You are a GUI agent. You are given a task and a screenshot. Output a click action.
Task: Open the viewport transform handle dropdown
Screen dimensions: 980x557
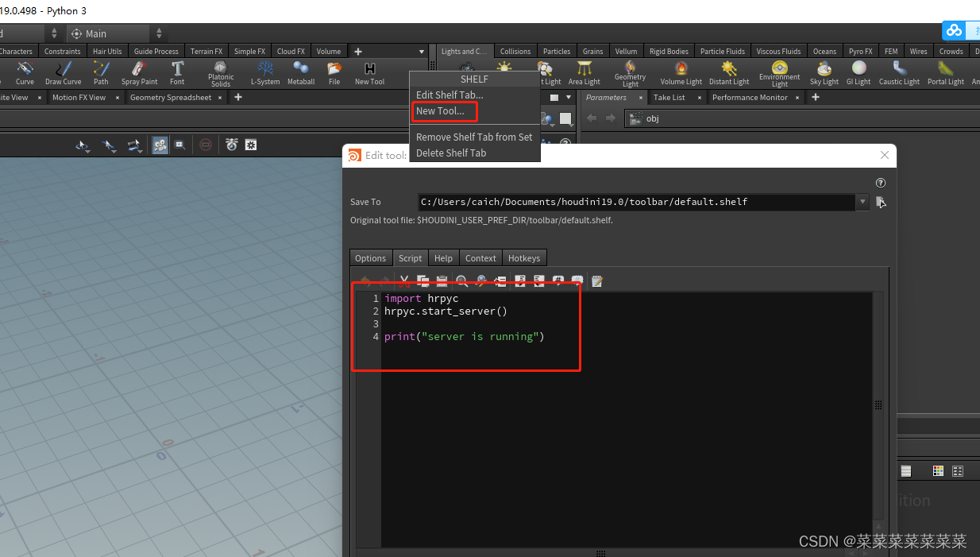(x=110, y=145)
